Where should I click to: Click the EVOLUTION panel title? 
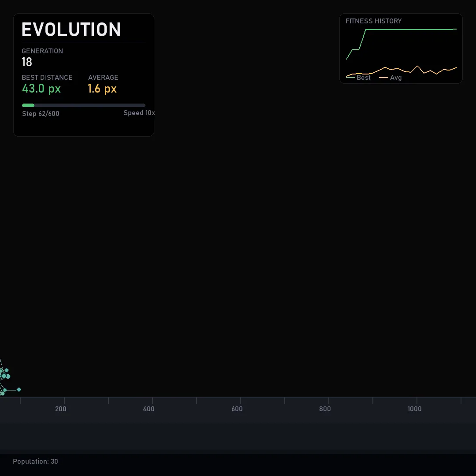click(71, 30)
